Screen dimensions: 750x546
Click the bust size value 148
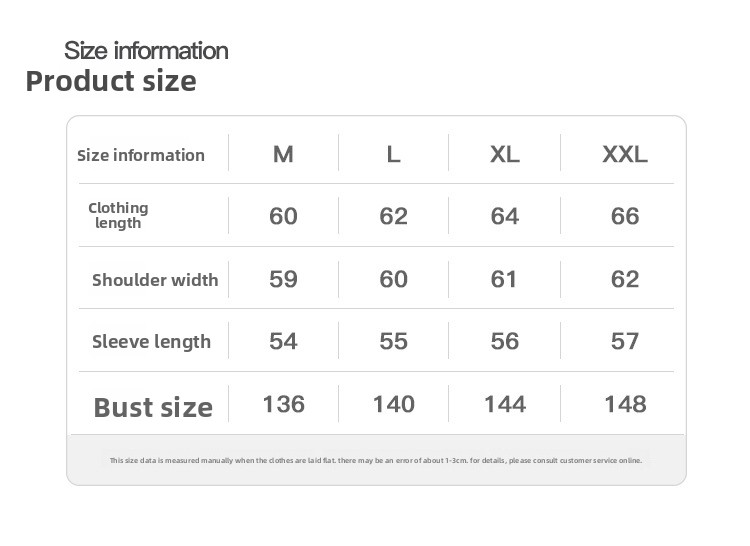[625, 404]
